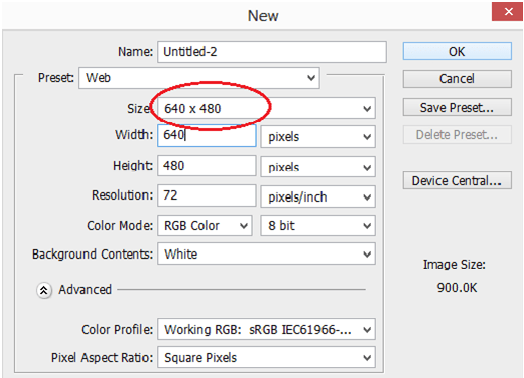Open the Color Profile dropdown
524x378 pixels.
tap(266, 329)
